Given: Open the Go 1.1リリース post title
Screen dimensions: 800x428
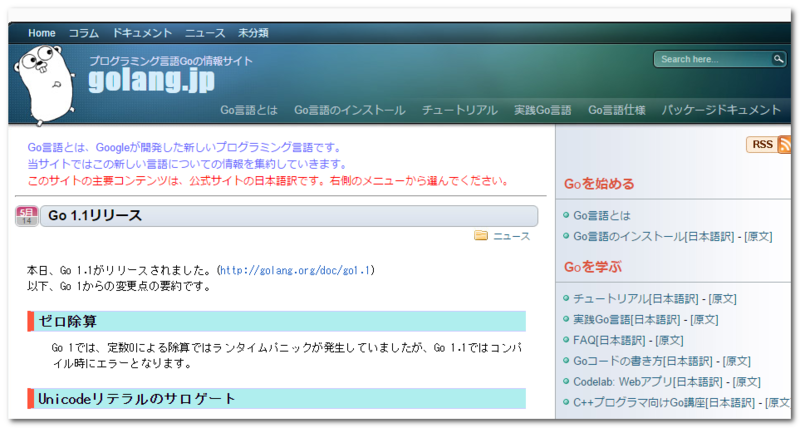Looking at the screenshot, I should (x=95, y=216).
